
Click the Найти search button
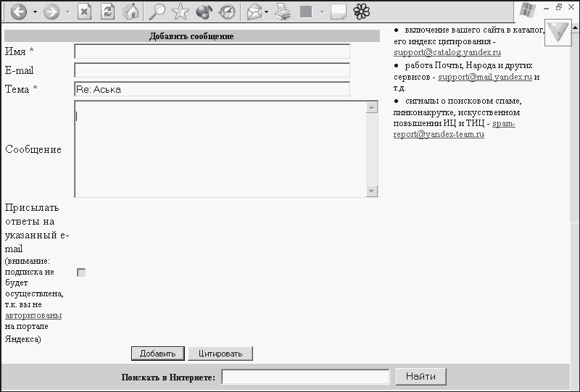(421, 377)
